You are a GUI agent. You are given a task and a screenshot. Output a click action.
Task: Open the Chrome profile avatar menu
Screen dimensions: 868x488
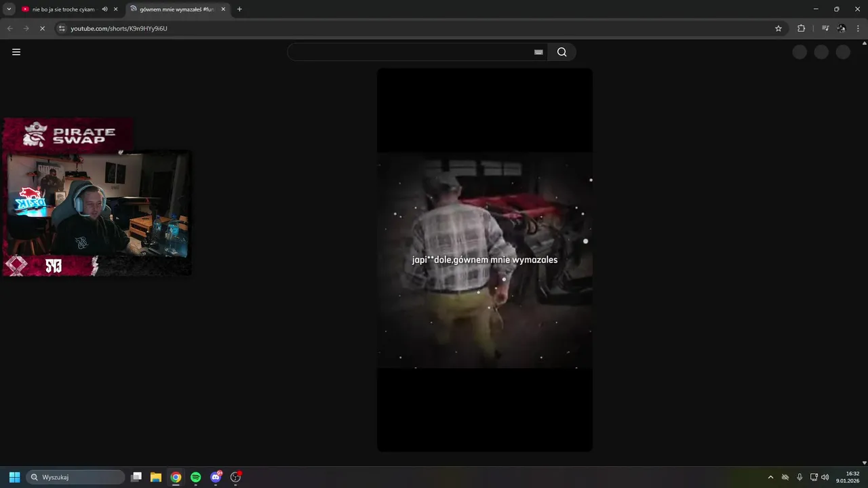point(842,28)
